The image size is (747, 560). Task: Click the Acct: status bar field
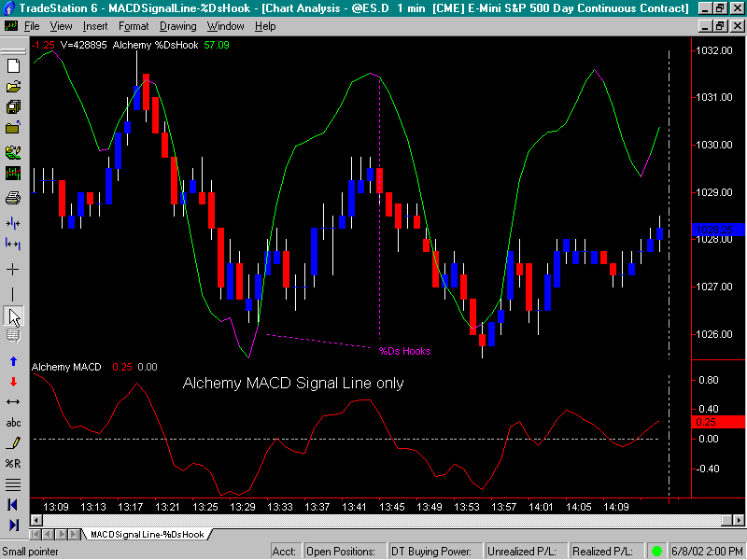[286, 552]
